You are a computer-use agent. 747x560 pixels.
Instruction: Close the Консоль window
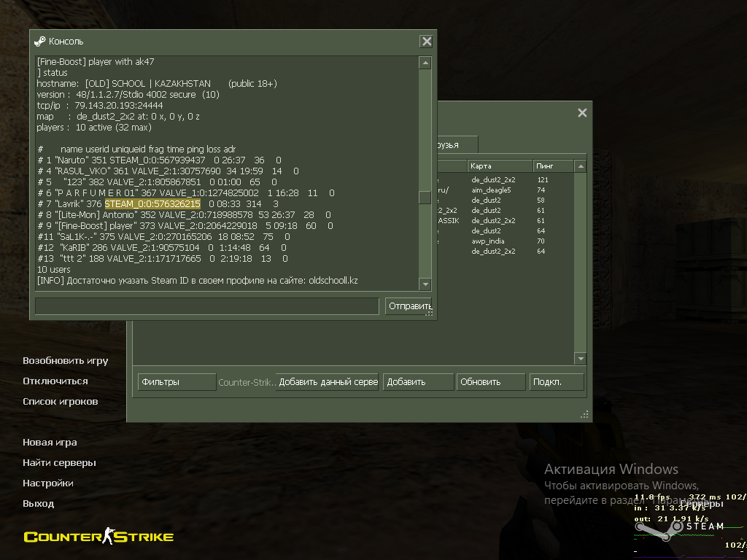point(426,42)
